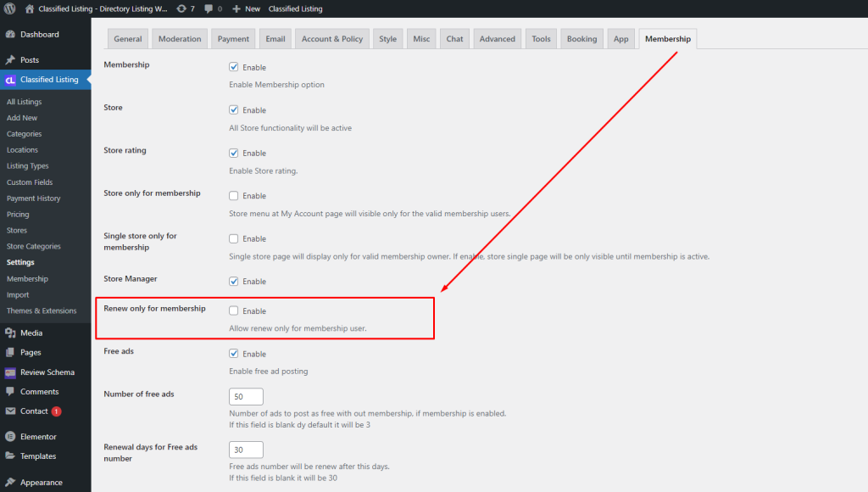Viewport: 868px width, 492px height.
Task: Open the comments bubble icon in admin bar
Action: tap(209, 8)
